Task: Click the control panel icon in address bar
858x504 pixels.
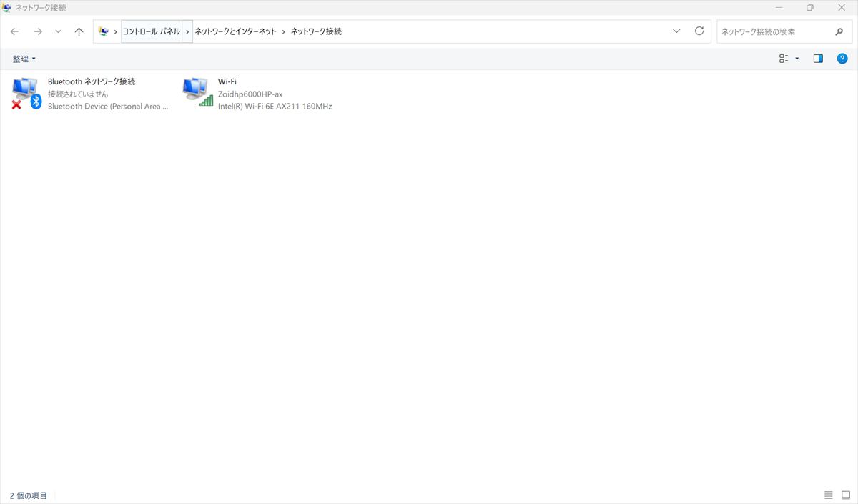Action: (104, 31)
